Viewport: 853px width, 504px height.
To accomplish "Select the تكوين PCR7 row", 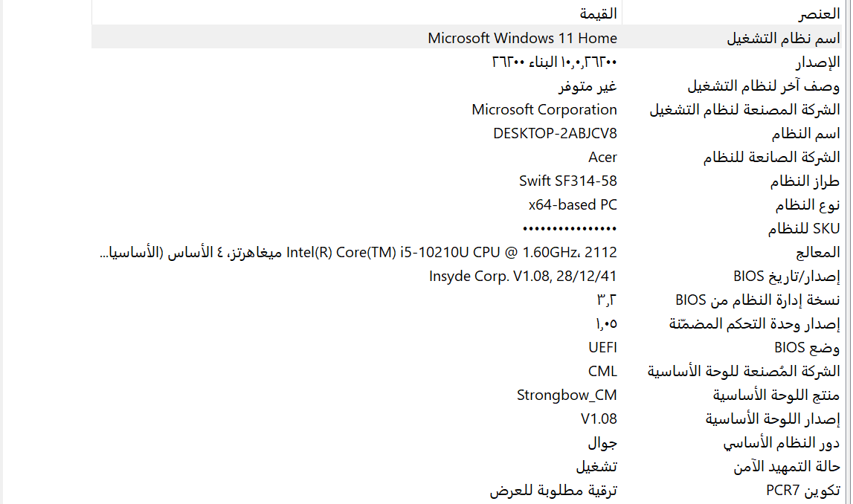I will [467, 491].
